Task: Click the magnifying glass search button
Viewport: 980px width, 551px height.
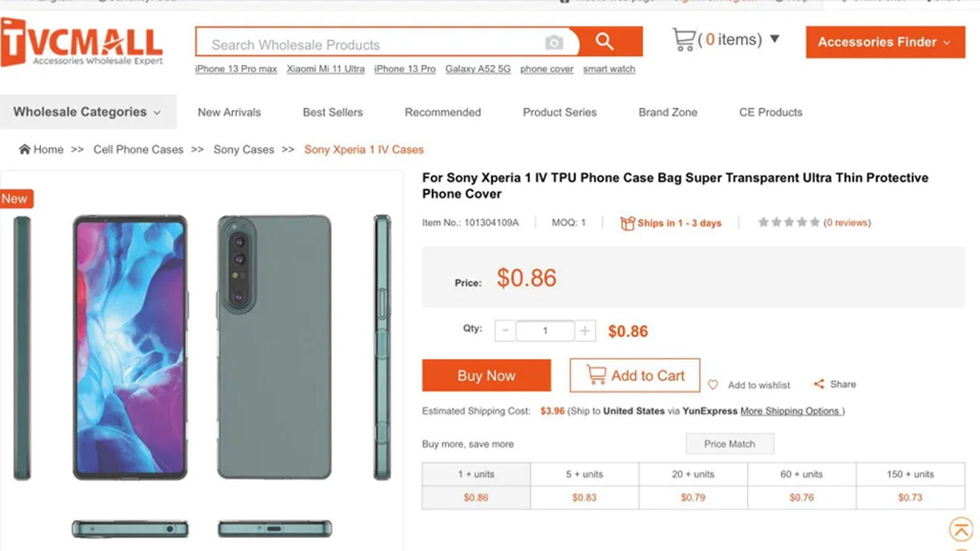Action: (x=605, y=42)
